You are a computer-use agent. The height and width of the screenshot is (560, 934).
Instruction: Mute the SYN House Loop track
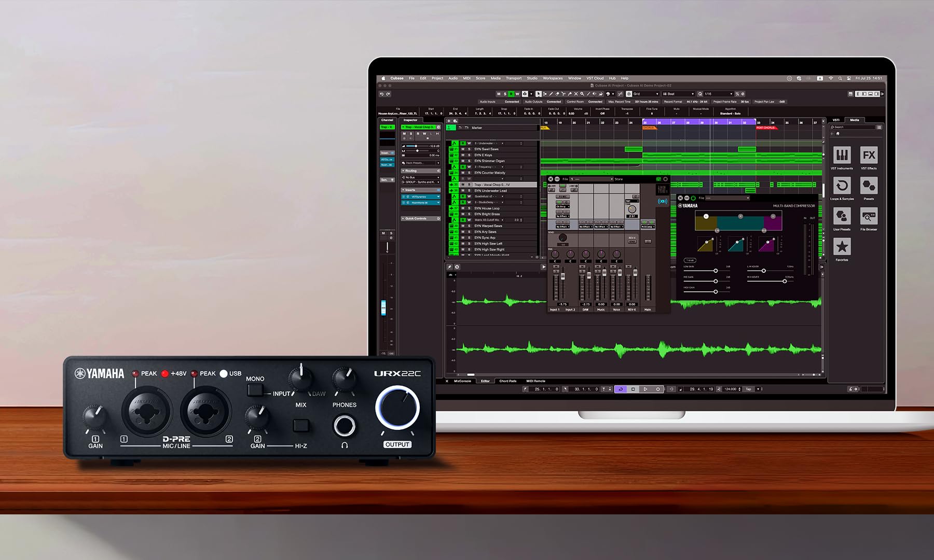[463, 208]
